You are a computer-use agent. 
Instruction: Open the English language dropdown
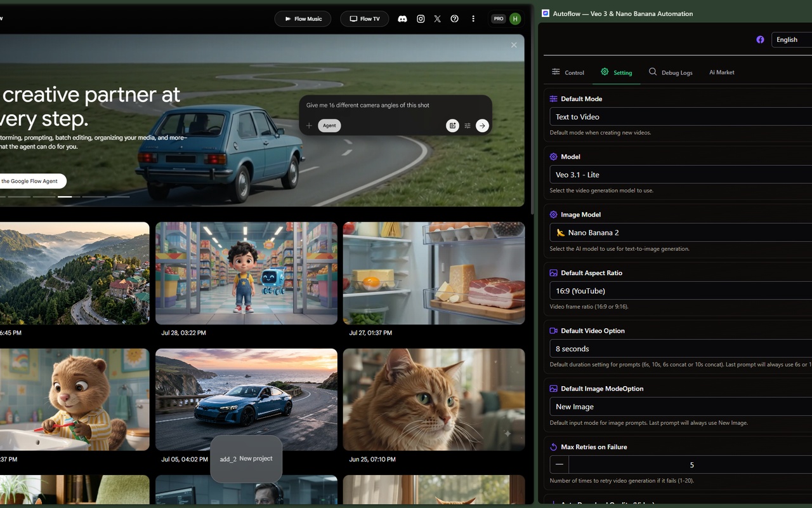[x=792, y=39]
